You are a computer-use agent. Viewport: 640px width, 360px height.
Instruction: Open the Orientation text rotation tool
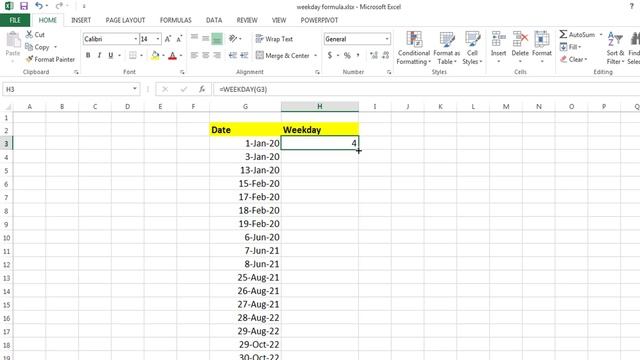(x=233, y=38)
